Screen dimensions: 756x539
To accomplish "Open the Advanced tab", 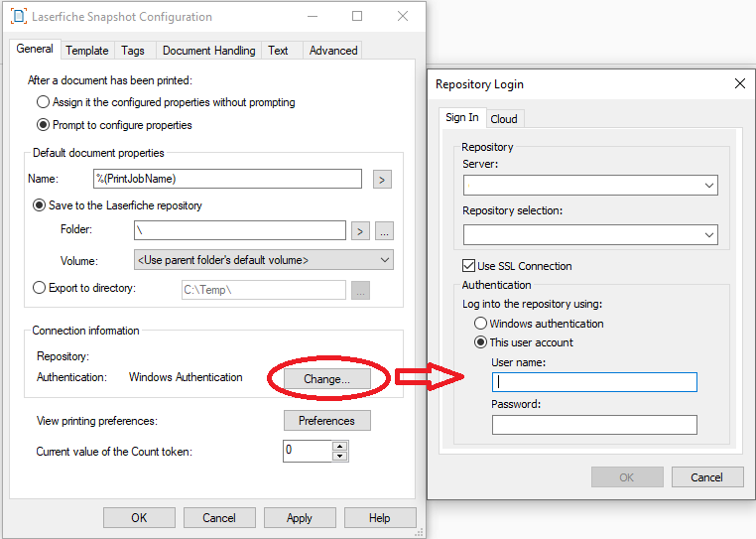I will (x=333, y=51).
